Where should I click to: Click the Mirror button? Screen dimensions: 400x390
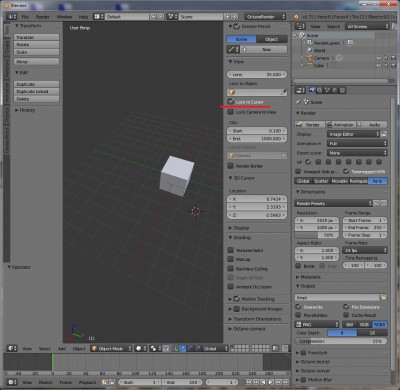point(37,62)
